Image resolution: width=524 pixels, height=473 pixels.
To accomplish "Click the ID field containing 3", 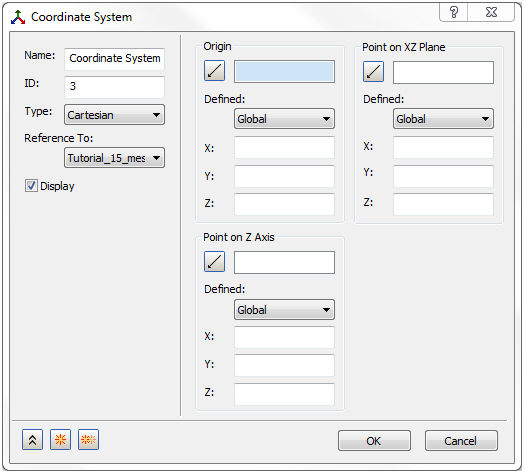I will pyautogui.click(x=114, y=87).
